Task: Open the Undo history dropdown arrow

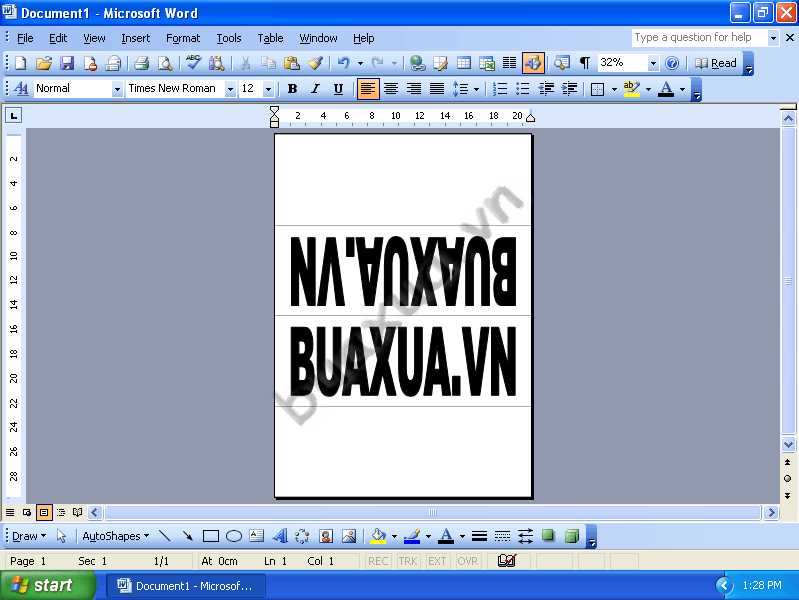Action: [x=360, y=63]
